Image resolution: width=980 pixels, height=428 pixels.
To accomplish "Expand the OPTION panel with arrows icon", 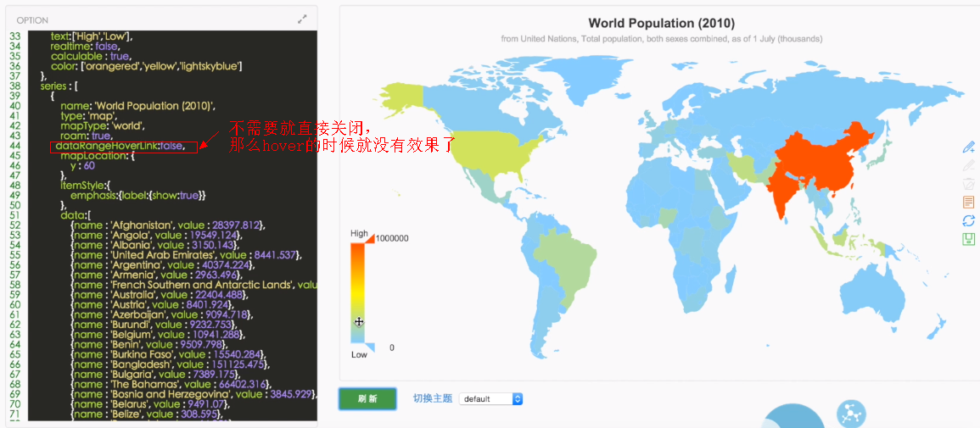I will 303,19.
